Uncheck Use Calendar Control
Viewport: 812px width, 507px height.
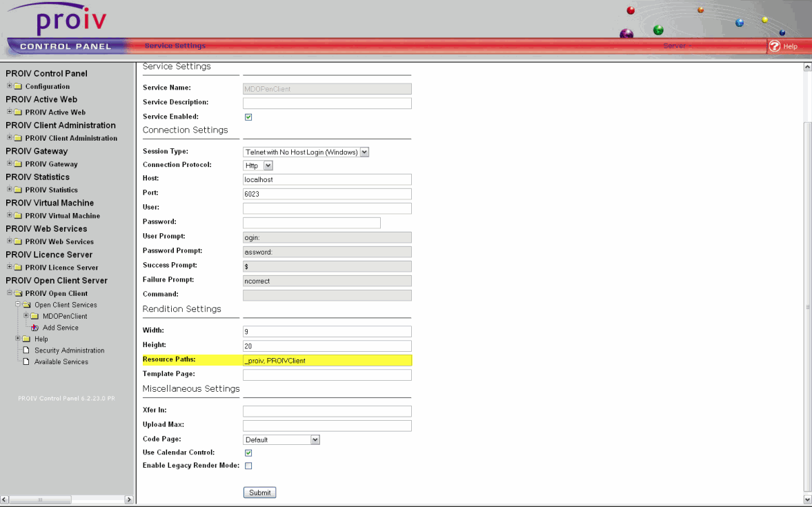248,453
